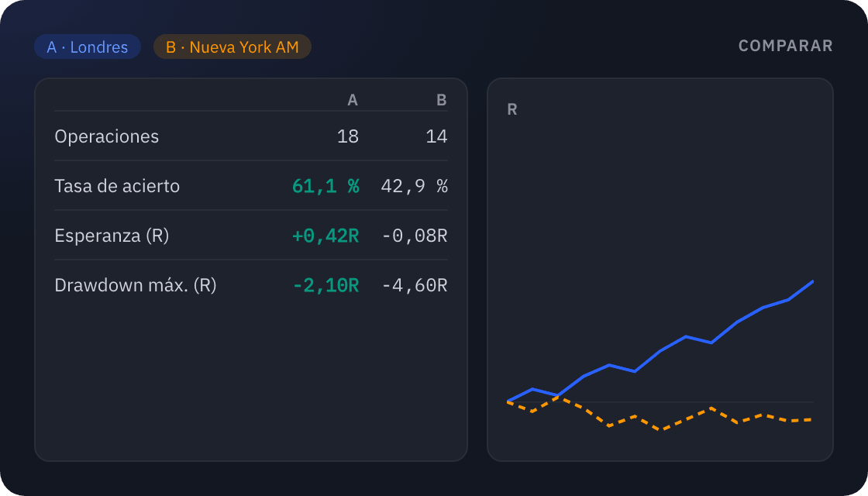This screenshot has width=868, height=496.
Task: Click column header B in the table
Action: pos(441,100)
